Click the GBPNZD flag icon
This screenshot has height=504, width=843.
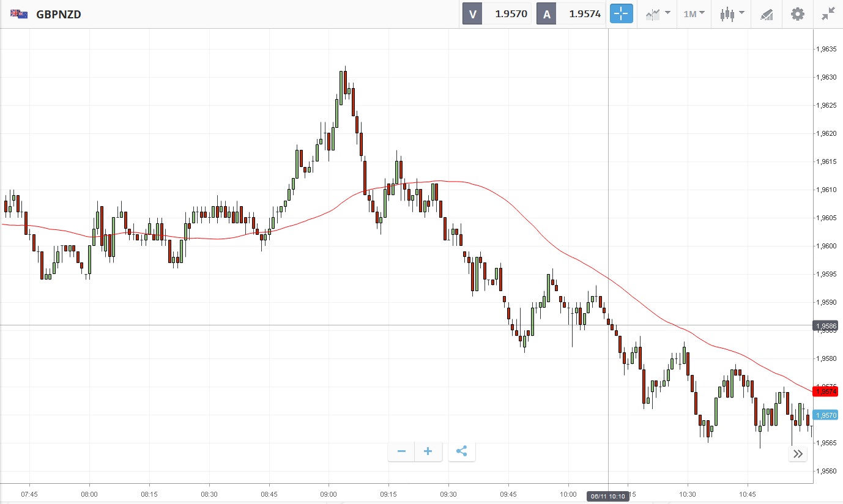[x=18, y=13]
